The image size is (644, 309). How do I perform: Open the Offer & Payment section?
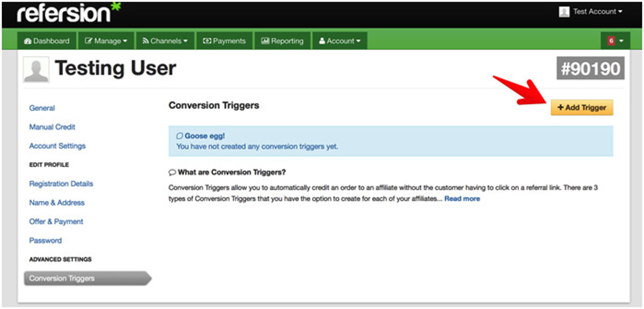click(56, 221)
